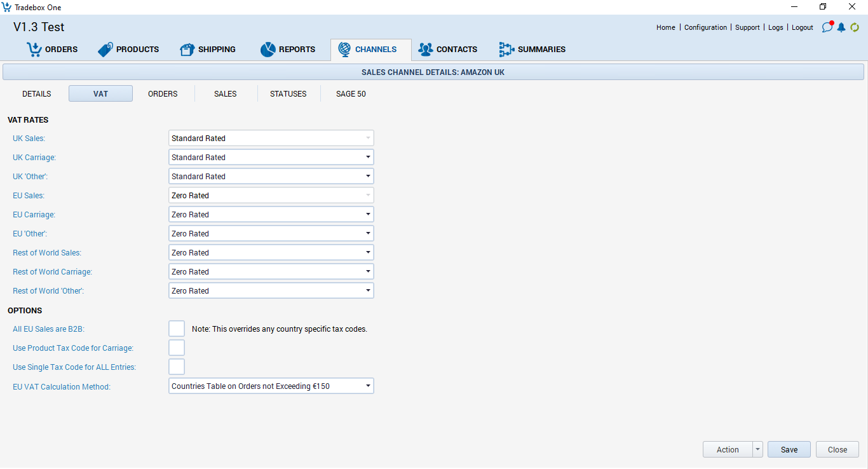Screen dimensions: 868x469
Task: Click the 'V1.3 Test' title text
Action: pos(39,27)
